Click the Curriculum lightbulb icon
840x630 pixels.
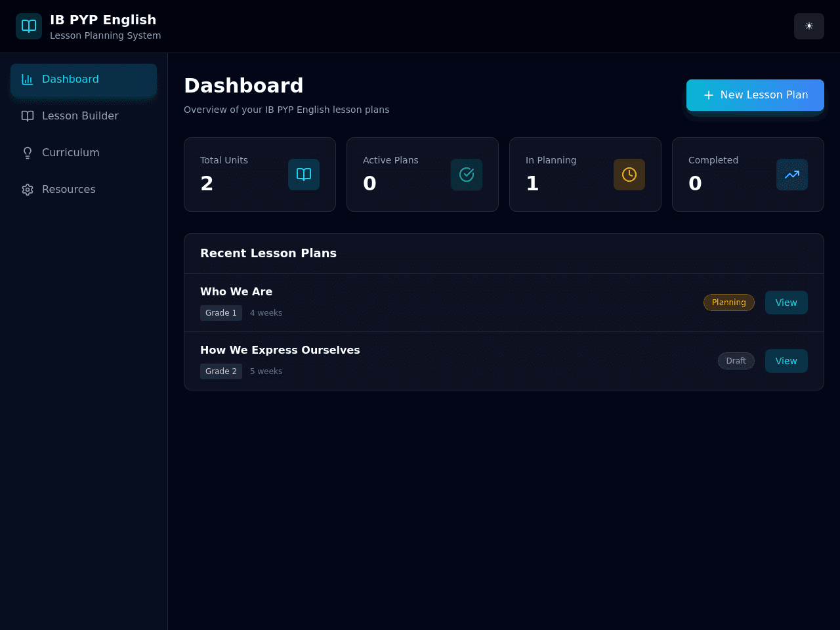pos(28,153)
